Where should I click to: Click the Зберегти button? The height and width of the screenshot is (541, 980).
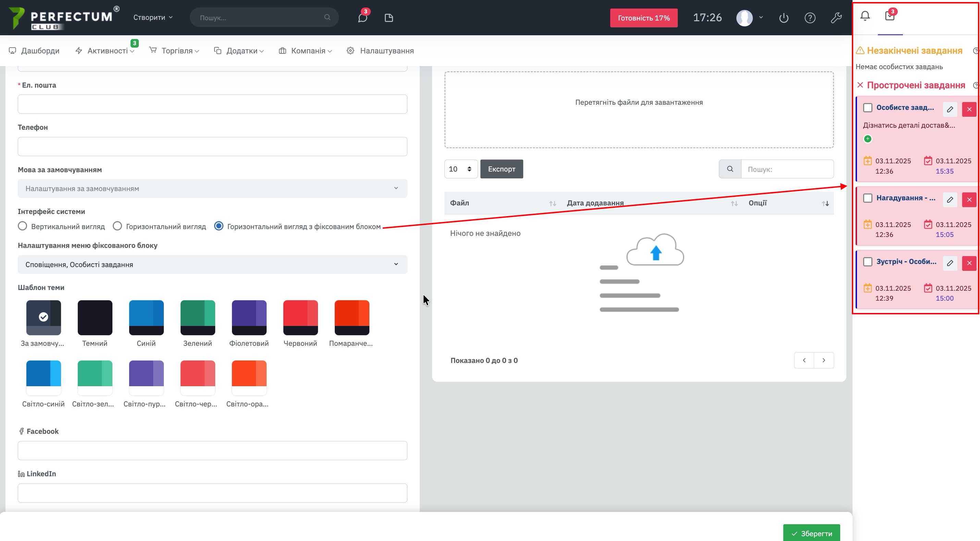(x=811, y=533)
